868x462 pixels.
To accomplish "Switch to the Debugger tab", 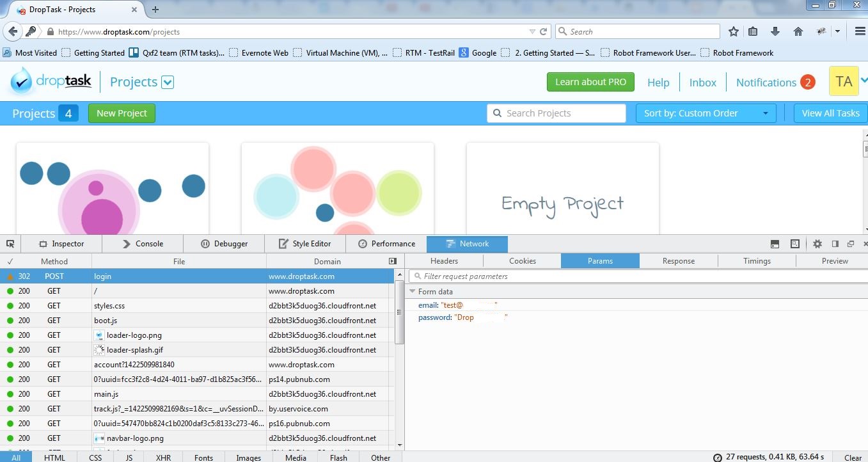I will (x=224, y=244).
